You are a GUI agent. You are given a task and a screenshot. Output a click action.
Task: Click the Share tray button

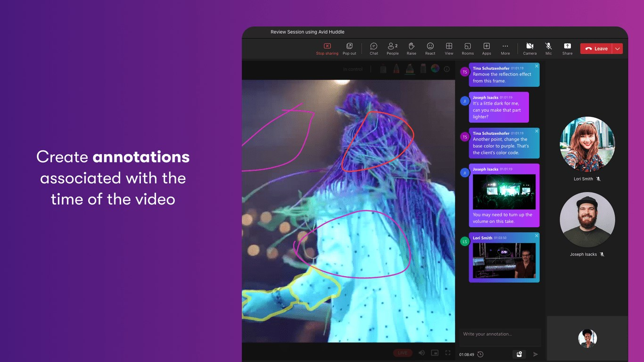click(567, 49)
